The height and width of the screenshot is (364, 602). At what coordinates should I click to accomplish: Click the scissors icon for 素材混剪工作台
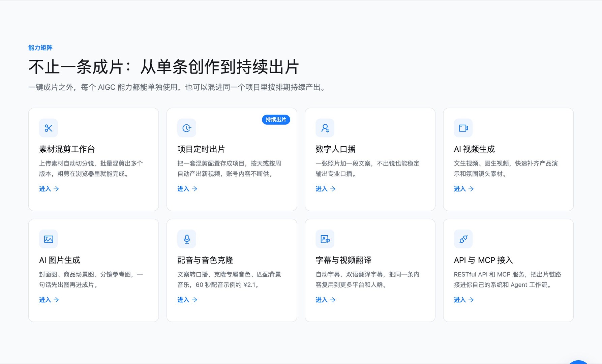(49, 128)
